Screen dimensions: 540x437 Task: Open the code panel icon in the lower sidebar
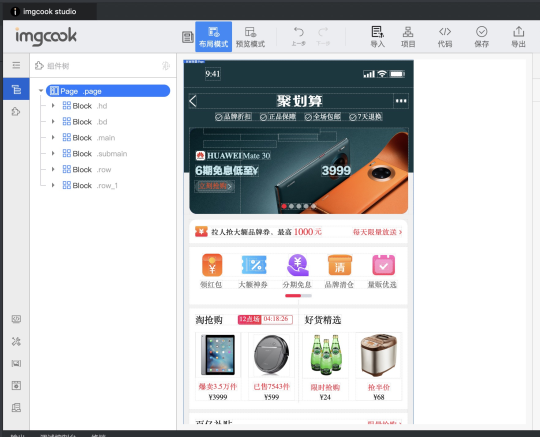pos(16,319)
